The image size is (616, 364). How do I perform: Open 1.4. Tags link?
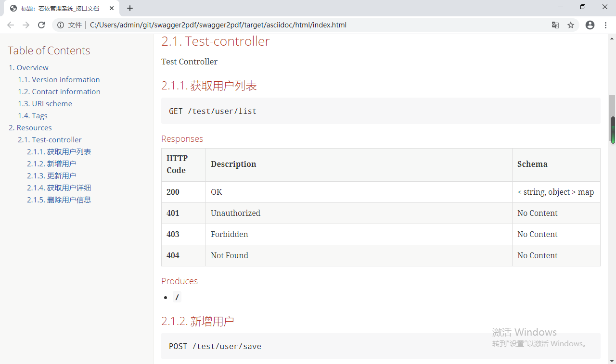33,115
